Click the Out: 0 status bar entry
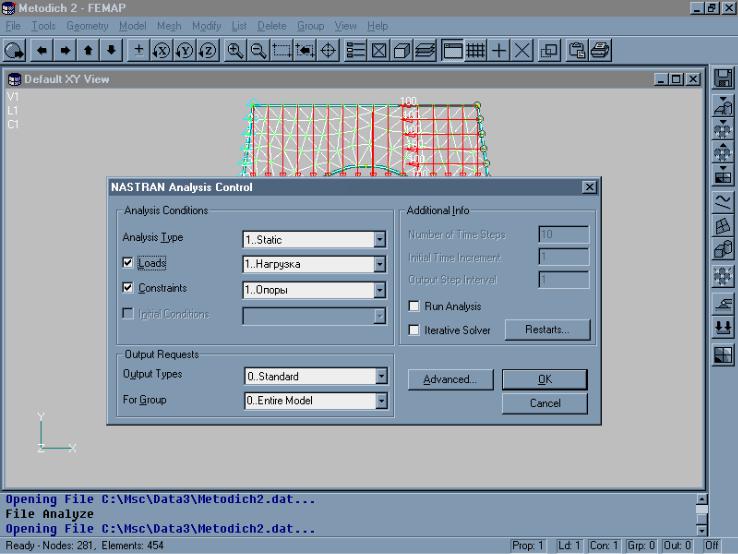The image size is (738, 554). click(677, 546)
